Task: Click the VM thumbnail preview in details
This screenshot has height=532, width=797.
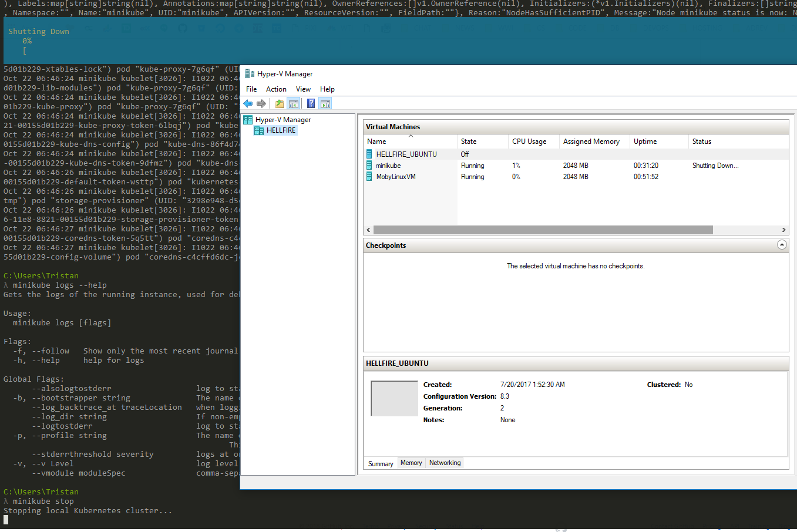Action: (395, 398)
